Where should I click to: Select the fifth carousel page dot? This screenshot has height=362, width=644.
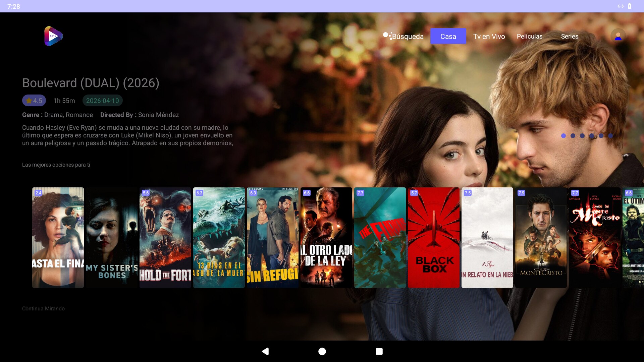click(601, 136)
